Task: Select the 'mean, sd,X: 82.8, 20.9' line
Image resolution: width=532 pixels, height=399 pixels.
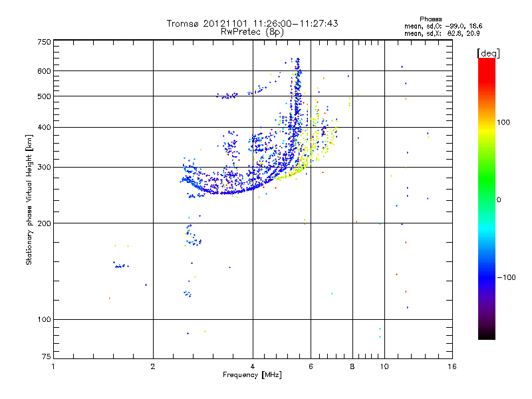Action: (442, 33)
